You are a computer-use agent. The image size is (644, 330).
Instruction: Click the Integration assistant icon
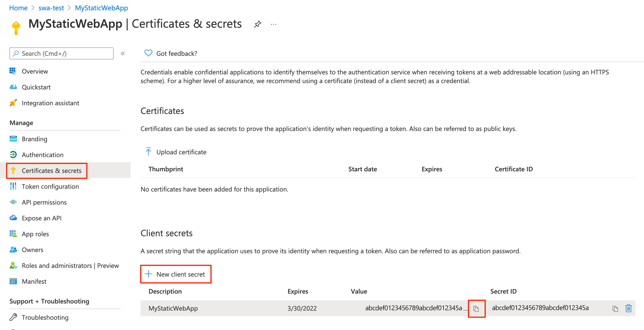(x=13, y=103)
